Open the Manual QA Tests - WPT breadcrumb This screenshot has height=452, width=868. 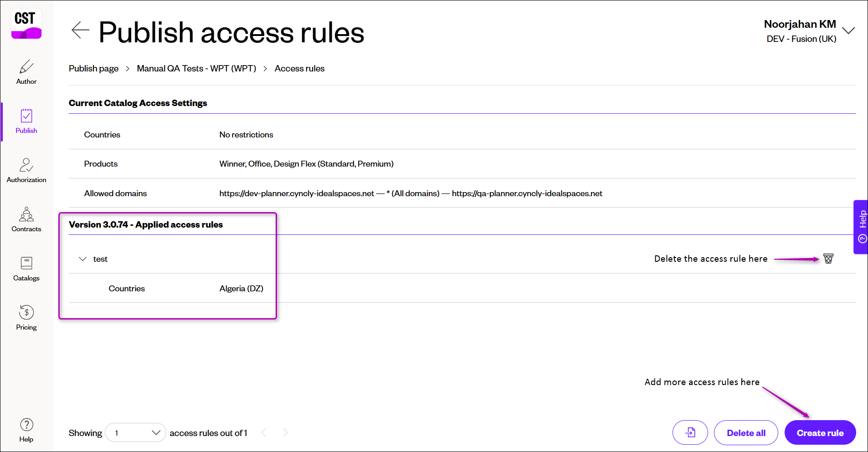pyautogui.click(x=196, y=68)
